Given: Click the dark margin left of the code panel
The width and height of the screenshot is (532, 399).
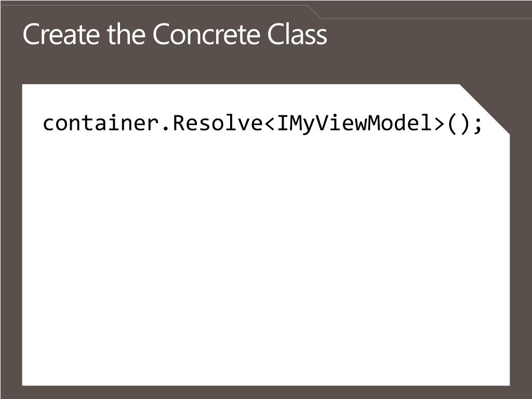Looking at the screenshot, I should click(11, 234).
